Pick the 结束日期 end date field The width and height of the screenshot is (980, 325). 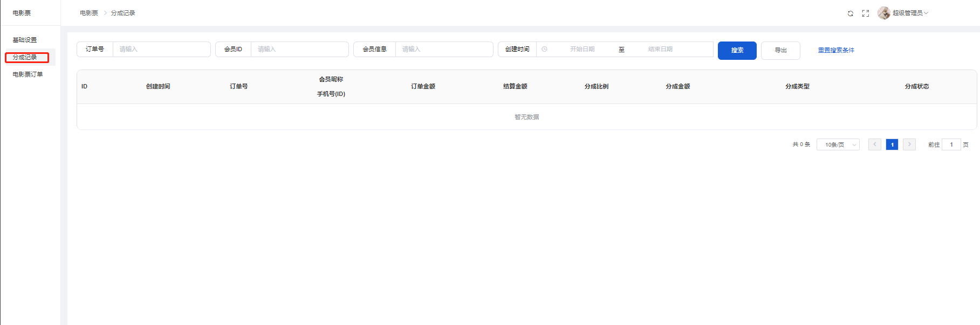(x=660, y=49)
